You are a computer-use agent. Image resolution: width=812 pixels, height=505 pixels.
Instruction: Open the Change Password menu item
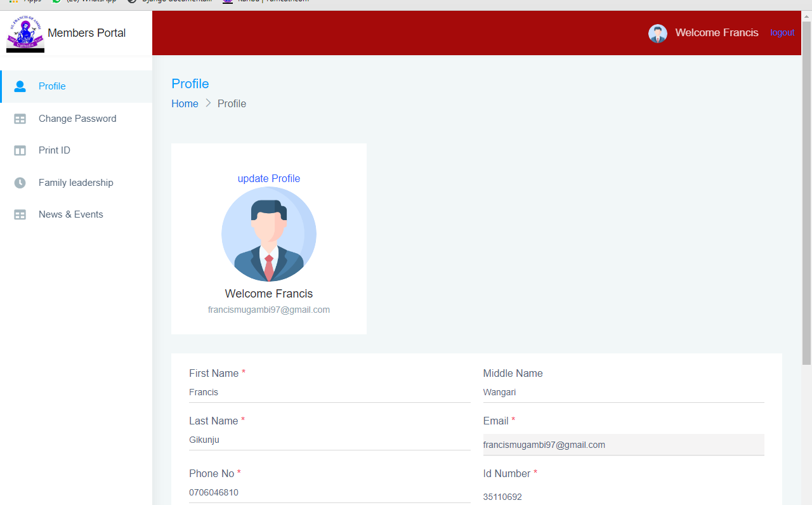coord(77,119)
